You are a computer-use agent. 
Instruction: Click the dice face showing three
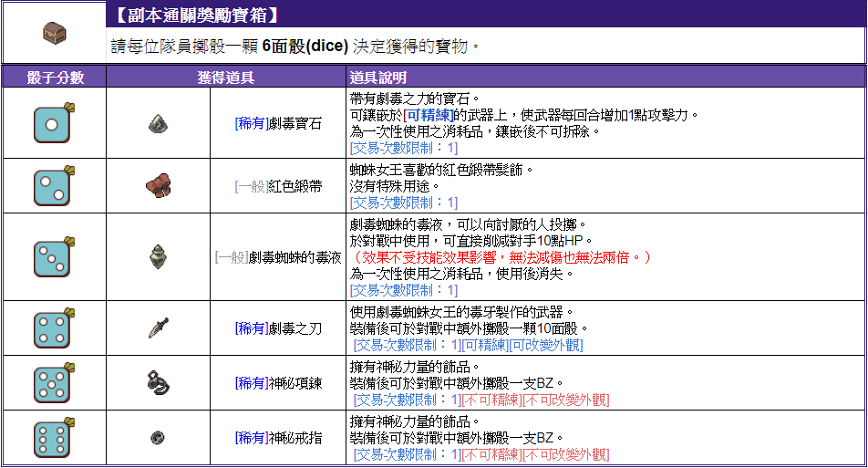(x=53, y=257)
